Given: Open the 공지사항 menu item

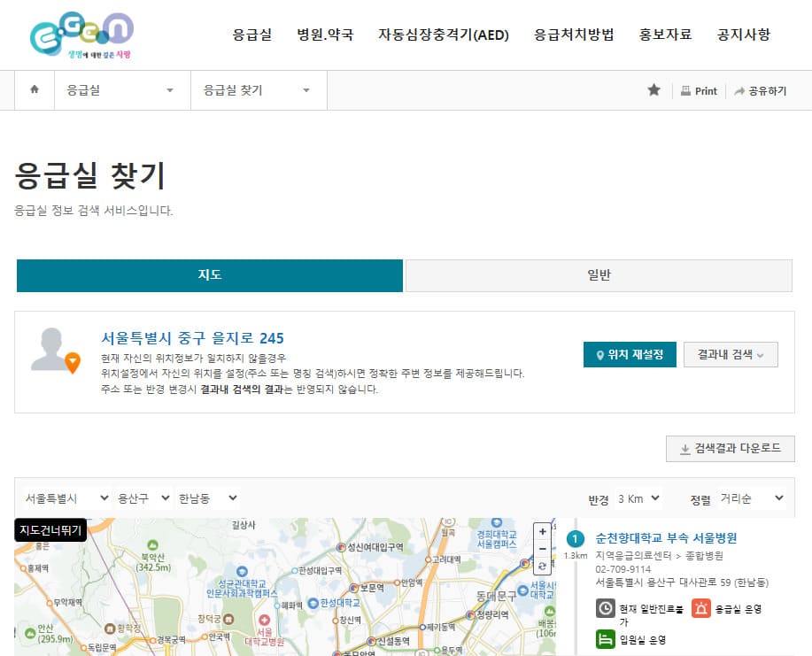Looking at the screenshot, I should (x=742, y=35).
